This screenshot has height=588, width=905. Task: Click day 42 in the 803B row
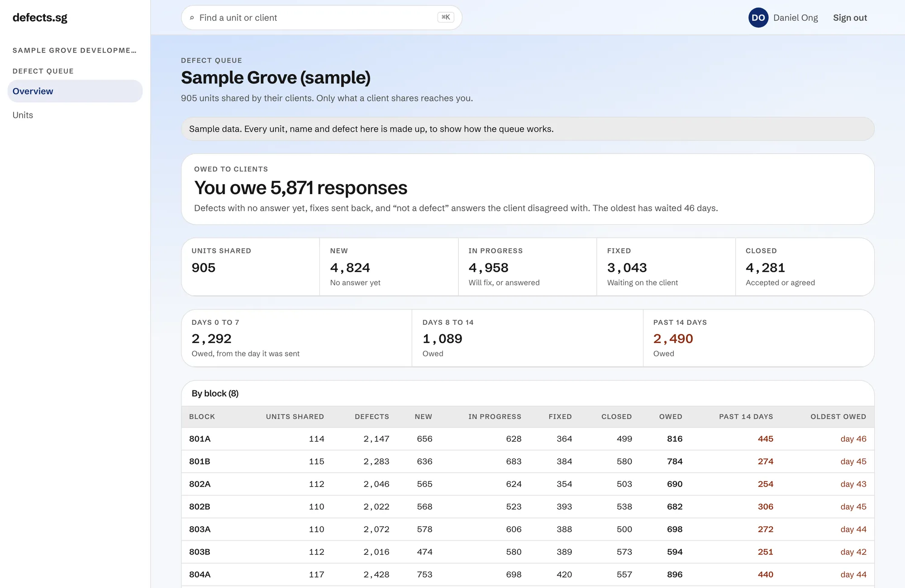853,552
